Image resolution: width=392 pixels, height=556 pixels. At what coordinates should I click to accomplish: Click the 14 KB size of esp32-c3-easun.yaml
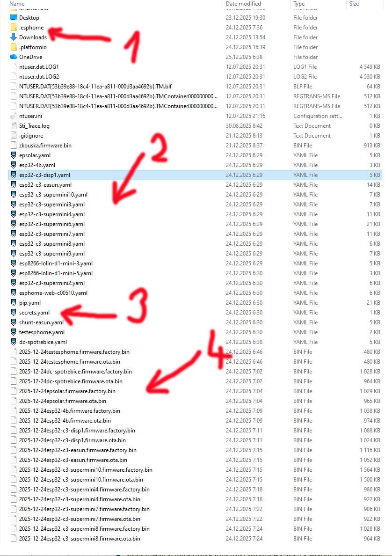coord(373,185)
